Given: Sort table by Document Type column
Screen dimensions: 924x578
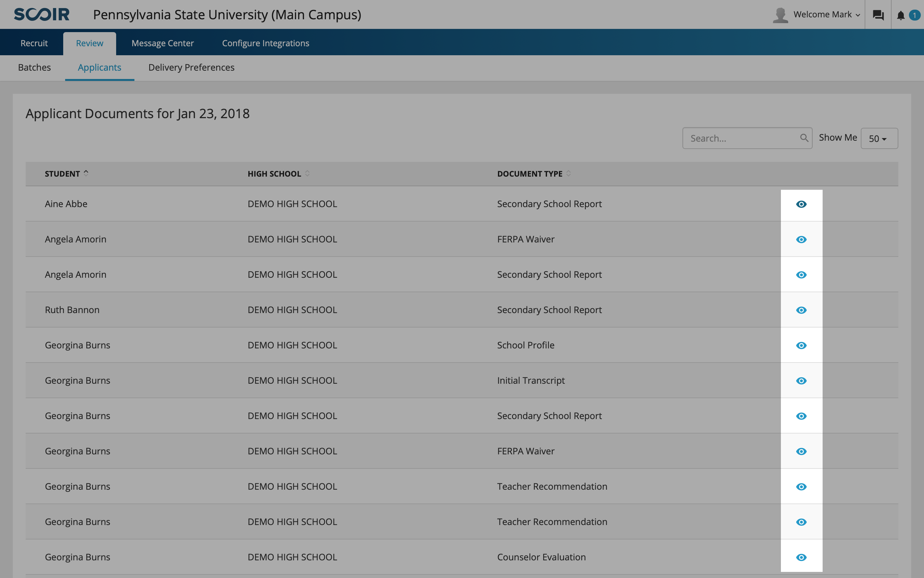Looking at the screenshot, I should (534, 173).
